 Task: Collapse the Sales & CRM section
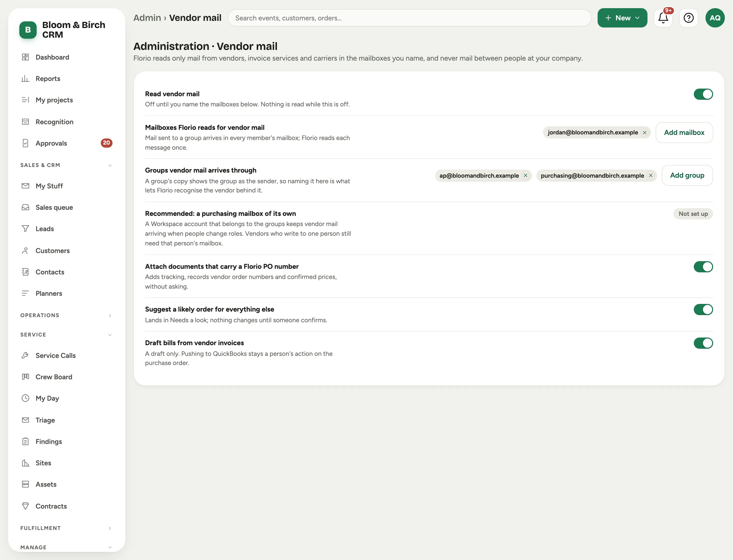click(x=66, y=165)
